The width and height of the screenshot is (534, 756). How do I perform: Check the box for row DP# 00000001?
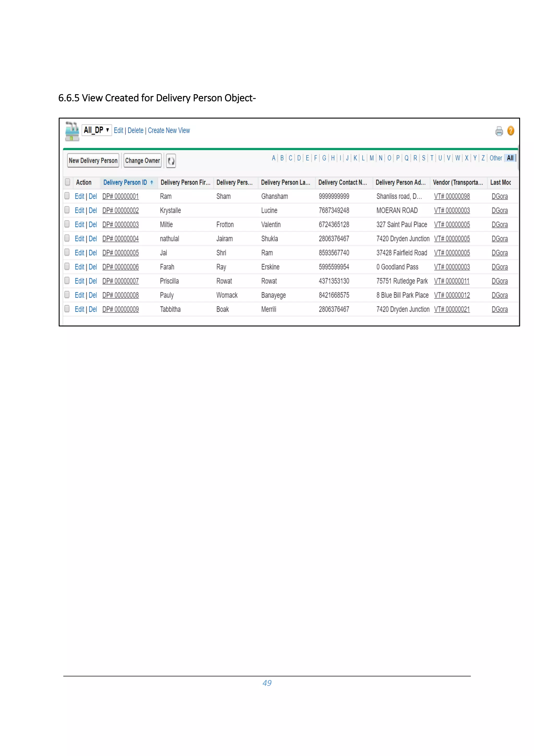pos(67,196)
